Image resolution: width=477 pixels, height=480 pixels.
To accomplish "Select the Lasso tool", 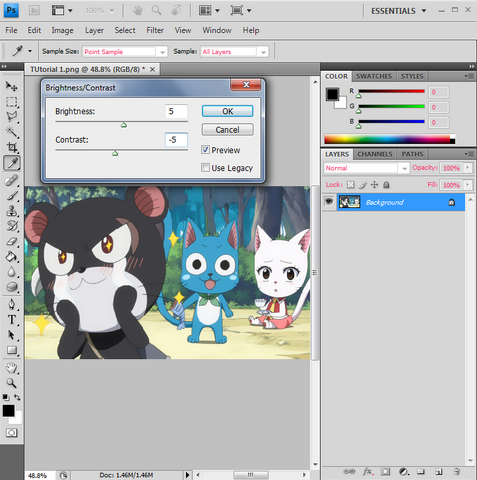I will point(11,117).
